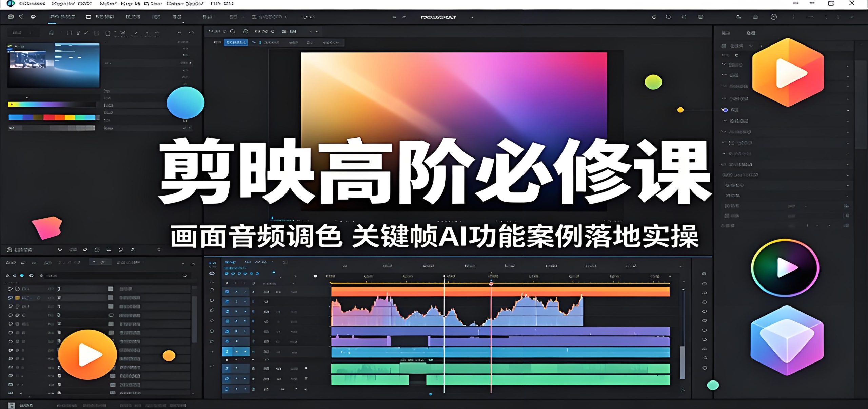
Task: Click the pen tool icon in the top-left panel toolbar
Action: click(x=86, y=33)
